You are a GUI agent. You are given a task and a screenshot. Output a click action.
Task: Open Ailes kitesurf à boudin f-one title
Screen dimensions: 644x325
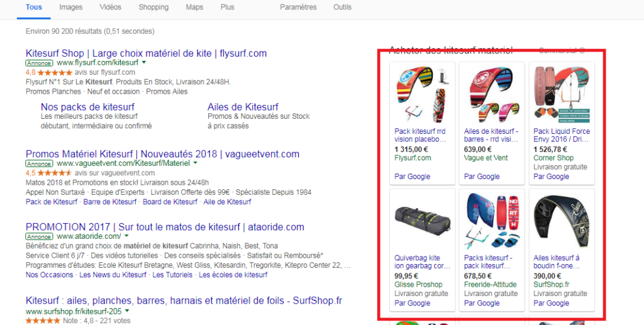[557, 262]
